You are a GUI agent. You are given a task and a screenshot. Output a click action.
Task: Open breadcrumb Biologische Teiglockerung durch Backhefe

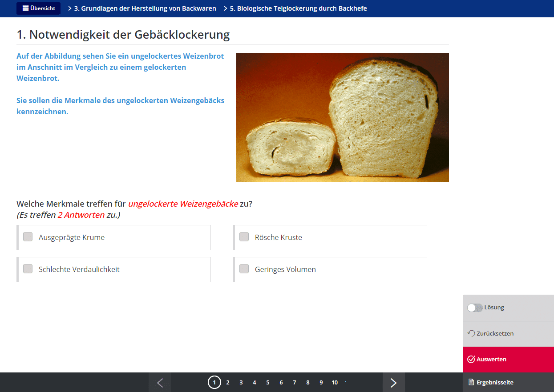tap(298, 8)
